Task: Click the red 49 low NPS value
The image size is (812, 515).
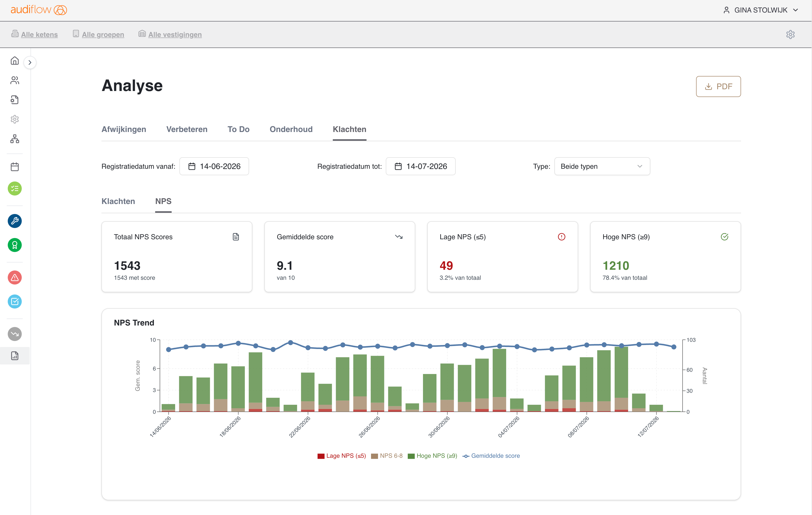Action: point(446,265)
